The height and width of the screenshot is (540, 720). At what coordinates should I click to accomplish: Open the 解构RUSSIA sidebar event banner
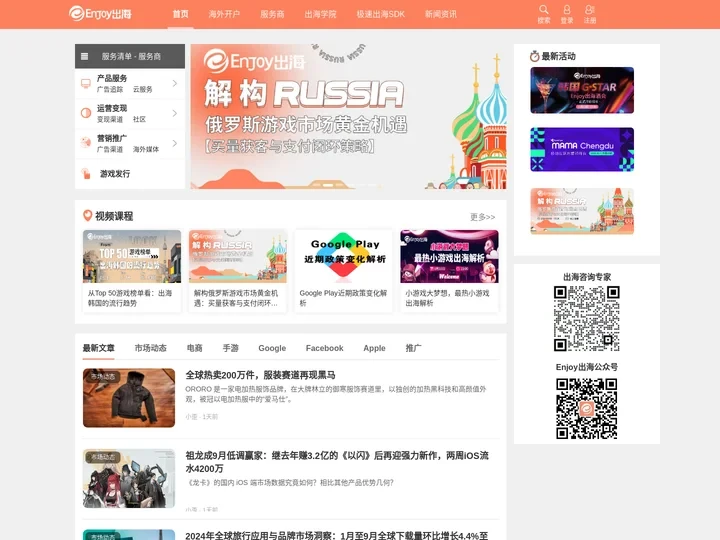coord(582,211)
